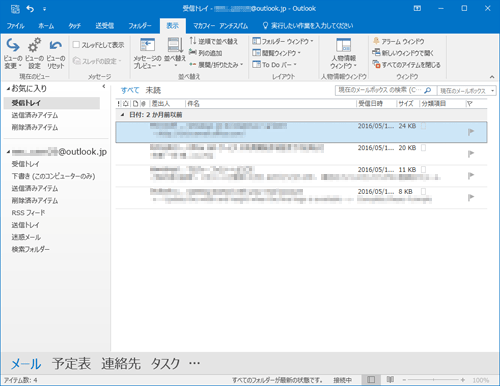This screenshot has height=386, width=500.
Task: Open 展開/折りたたみ dropdown
Action: tap(216, 64)
